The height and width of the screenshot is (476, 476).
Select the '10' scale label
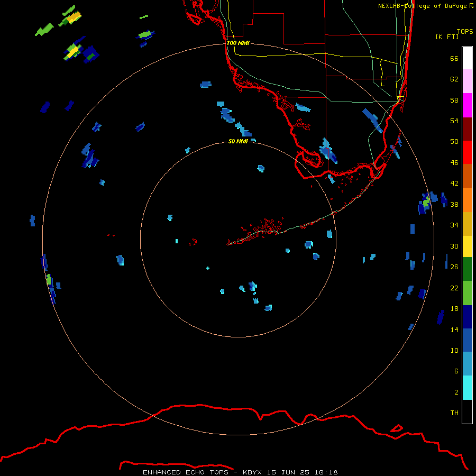(454, 350)
